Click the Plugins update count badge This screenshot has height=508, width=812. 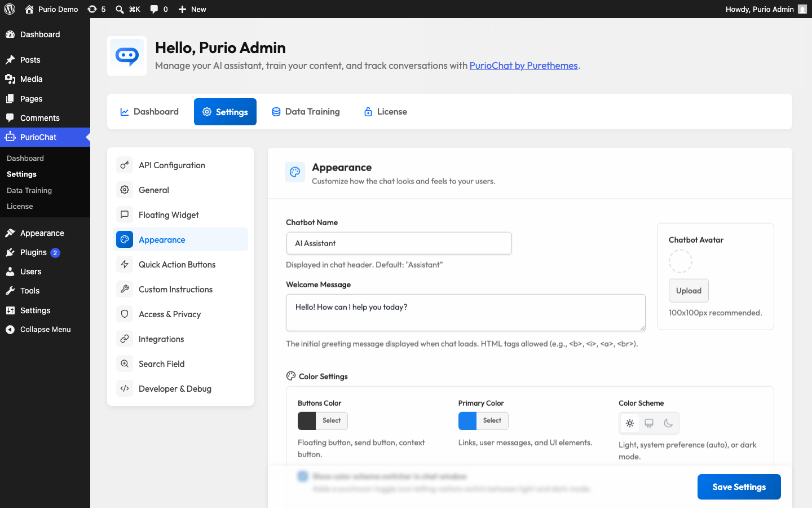point(55,253)
